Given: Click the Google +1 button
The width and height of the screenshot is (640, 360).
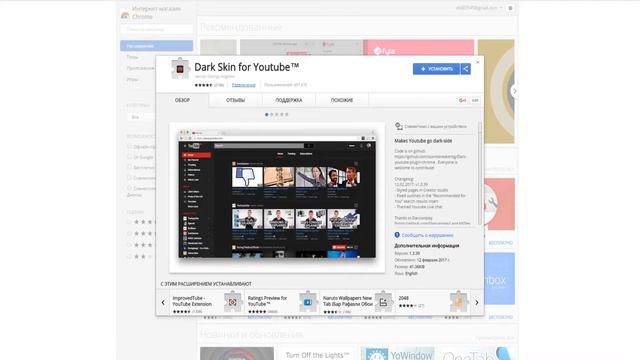Looking at the screenshot, I should (x=462, y=100).
